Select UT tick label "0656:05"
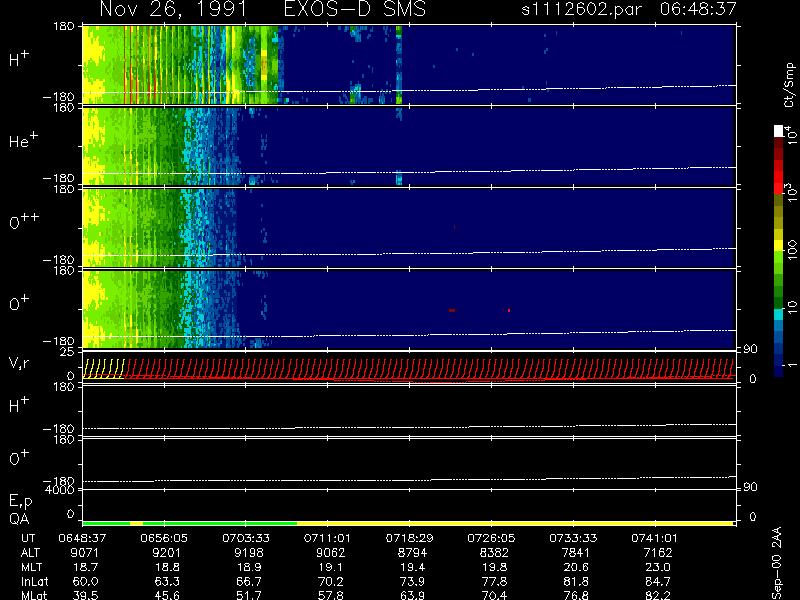Image resolution: width=800 pixels, height=600 pixels. click(x=164, y=538)
